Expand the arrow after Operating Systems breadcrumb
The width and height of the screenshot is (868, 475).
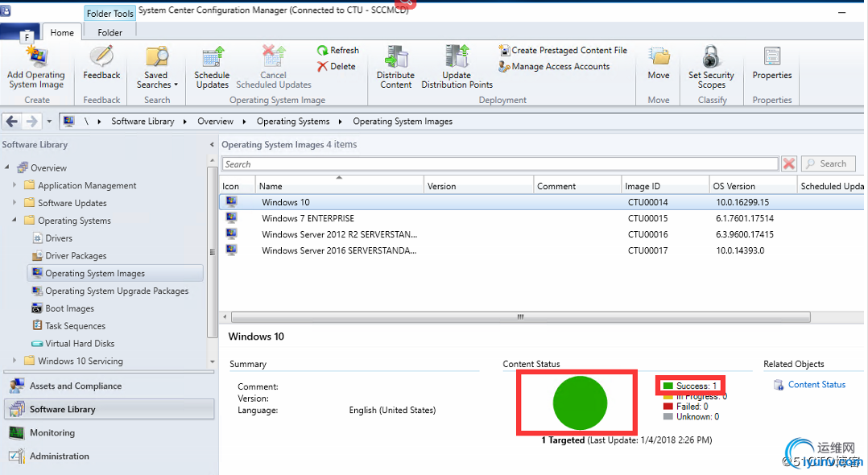tap(340, 122)
